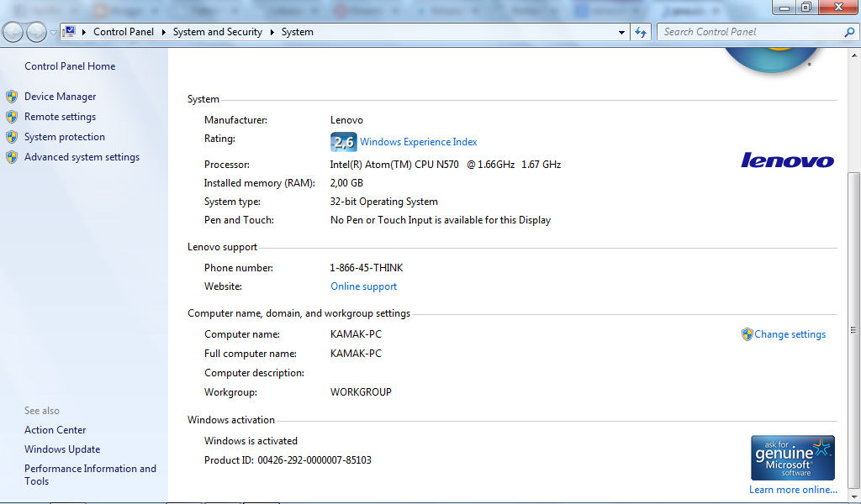Click the Windows is activated text
861x504 pixels.
click(251, 441)
